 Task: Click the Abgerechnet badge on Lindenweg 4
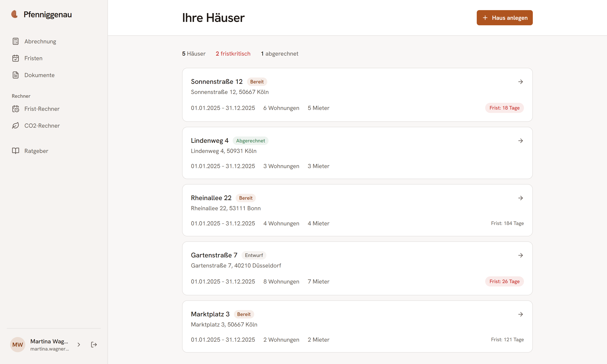pos(251,141)
